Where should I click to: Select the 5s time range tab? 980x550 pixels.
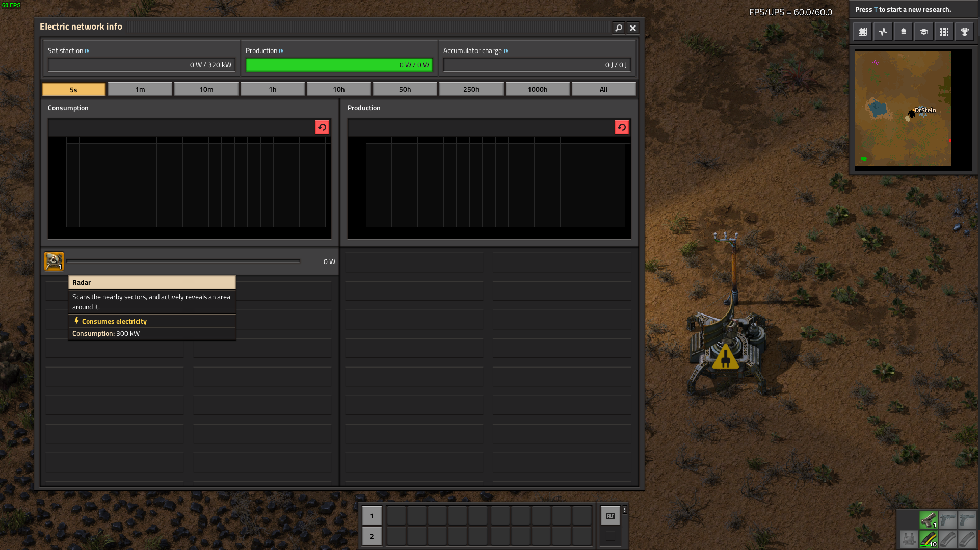74,90
